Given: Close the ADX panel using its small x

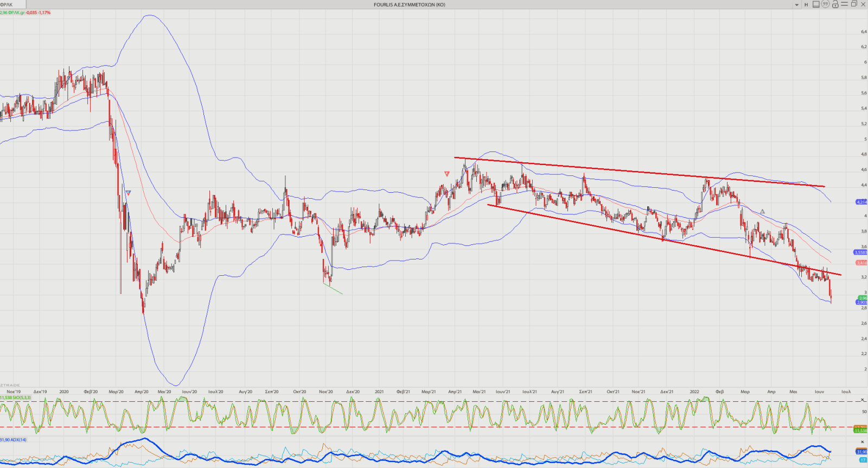Looking at the screenshot, I should (x=863, y=442).
